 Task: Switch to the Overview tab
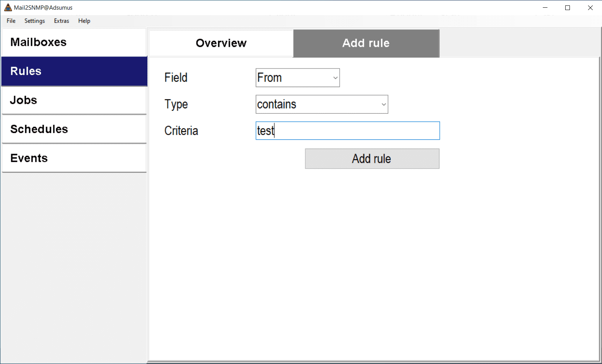[x=221, y=43]
